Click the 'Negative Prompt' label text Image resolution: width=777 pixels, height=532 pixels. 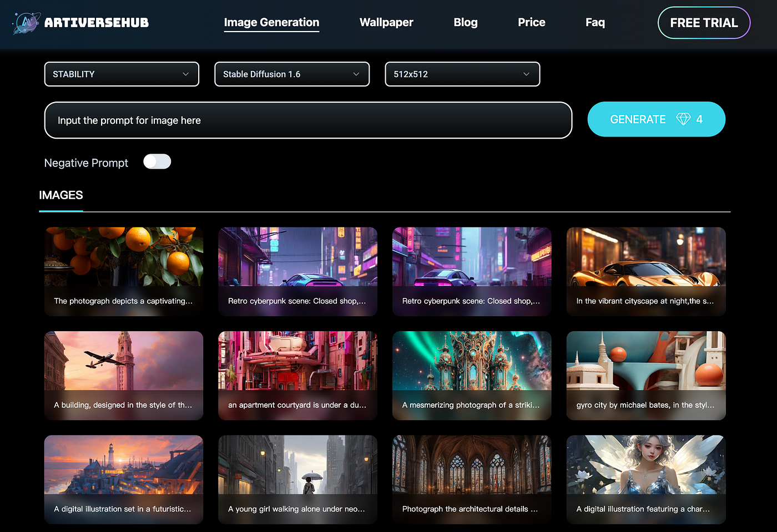pos(86,163)
